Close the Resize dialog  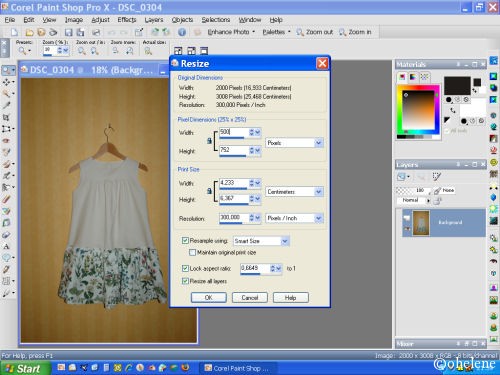[322, 63]
